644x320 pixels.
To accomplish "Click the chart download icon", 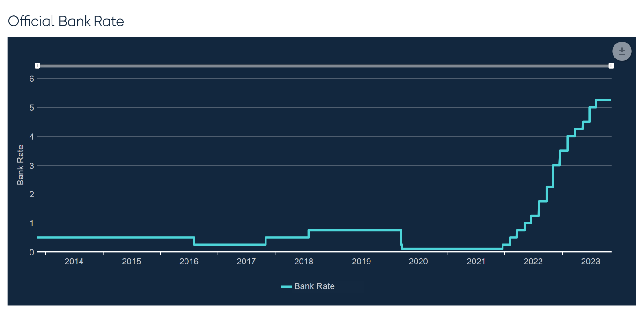I will coord(622,51).
